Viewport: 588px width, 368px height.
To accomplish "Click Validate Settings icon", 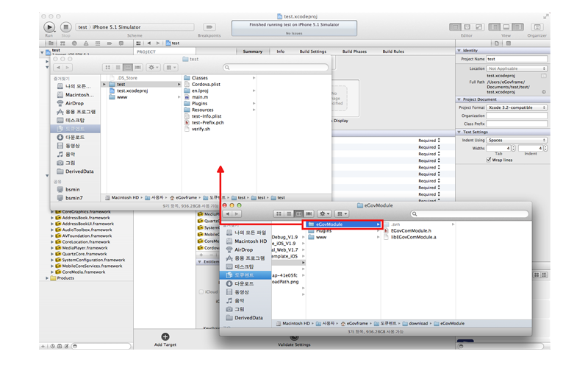I will coord(294,339).
